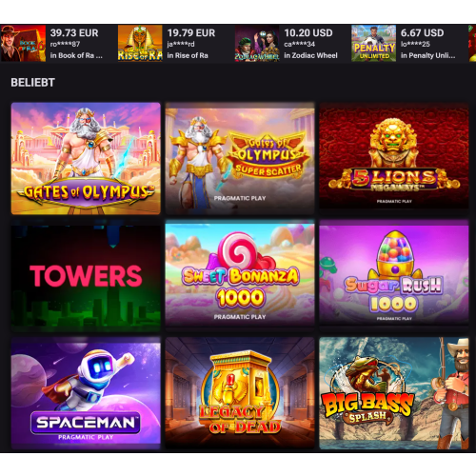This screenshot has height=476, width=476.
Task: Open the 'in Rise of Ra' link
Action: 188,55
